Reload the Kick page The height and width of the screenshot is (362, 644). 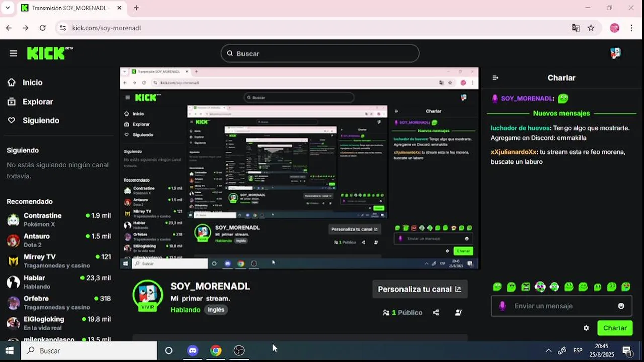click(x=42, y=28)
